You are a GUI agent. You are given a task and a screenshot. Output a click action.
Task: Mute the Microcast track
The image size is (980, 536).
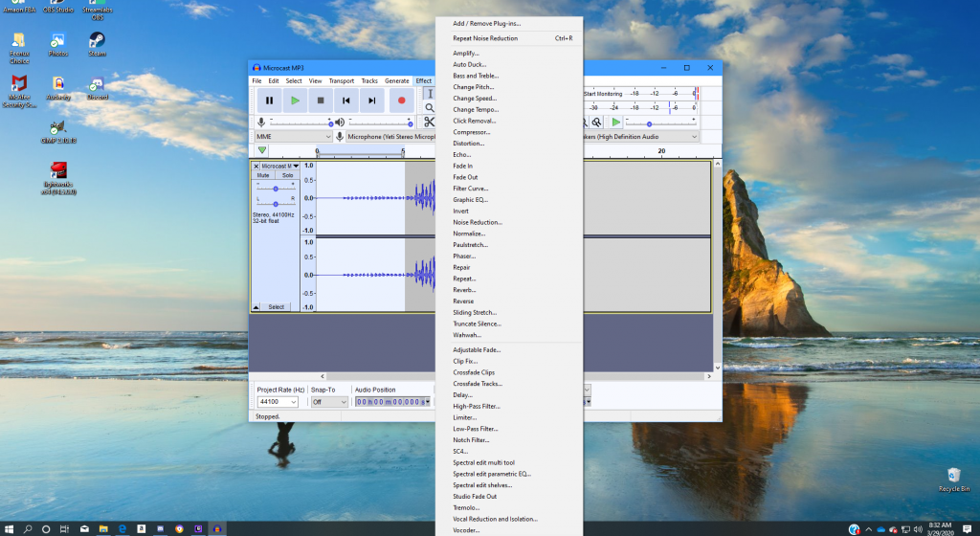(263, 175)
